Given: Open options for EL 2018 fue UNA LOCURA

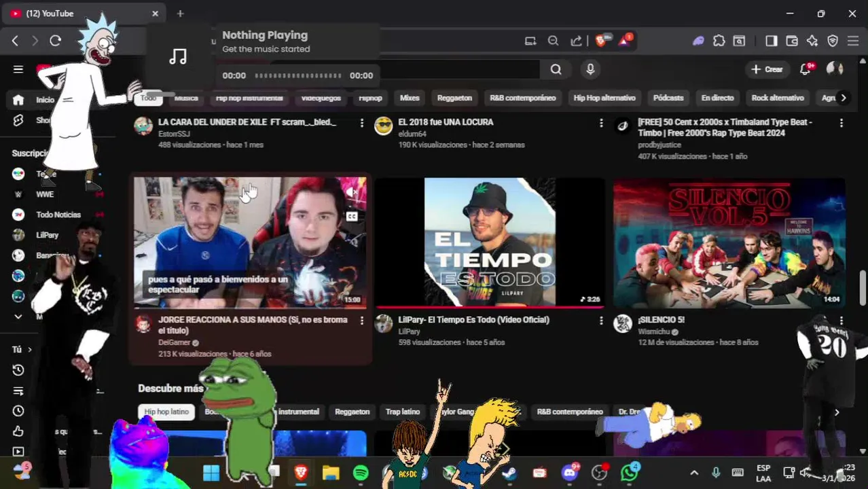Looking at the screenshot, I should pos(601,123).
